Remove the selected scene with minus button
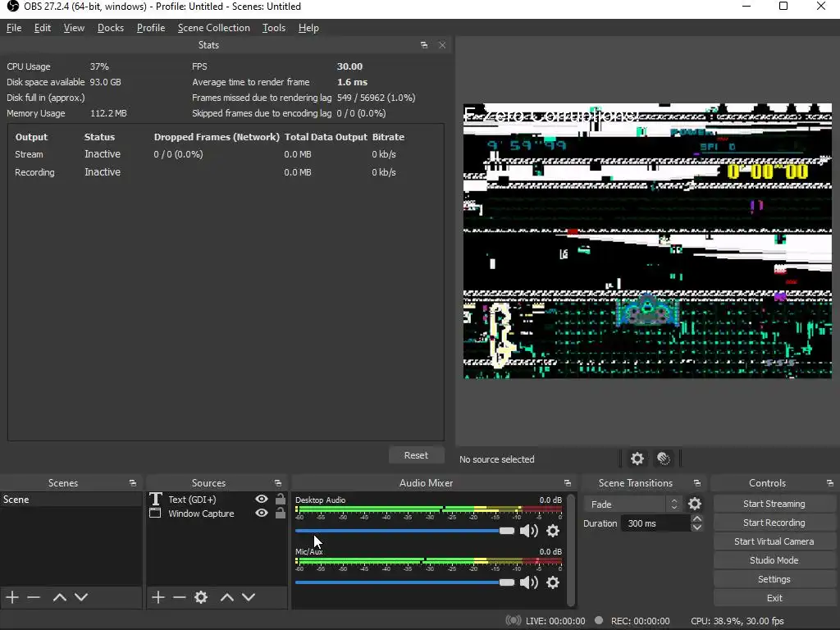 pyautogui.click(x=34, y=597)
